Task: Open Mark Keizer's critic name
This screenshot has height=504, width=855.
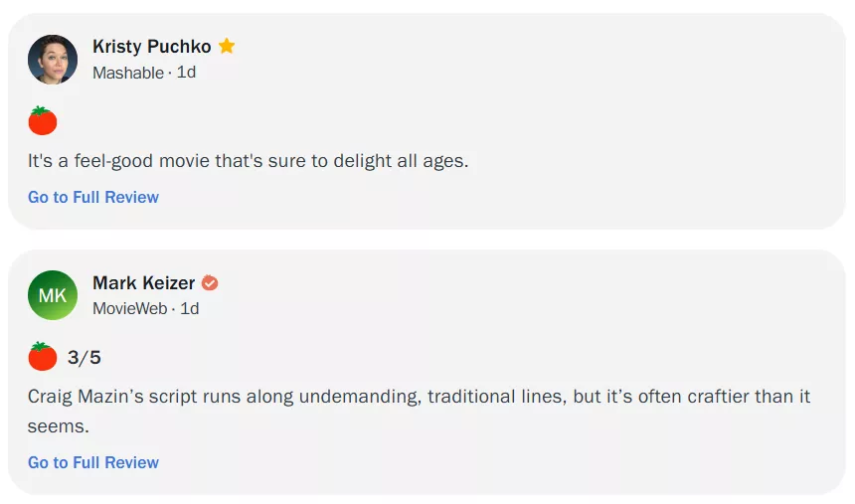Action: pyautogui.click(x=143, y=283)
